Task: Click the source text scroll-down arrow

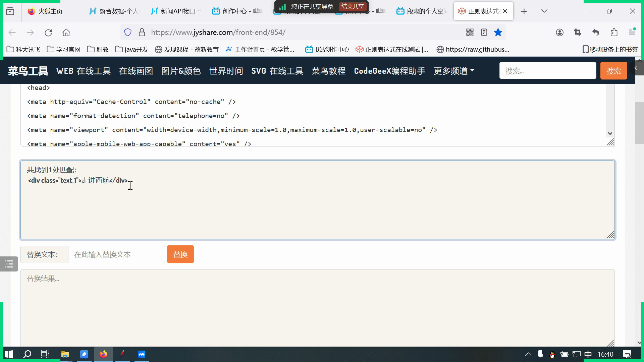Action: click(610, 133)
